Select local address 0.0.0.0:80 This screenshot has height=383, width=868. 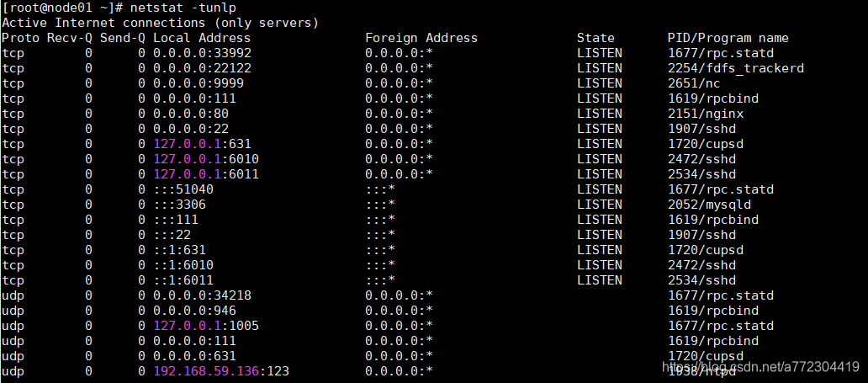coord(191,114)
